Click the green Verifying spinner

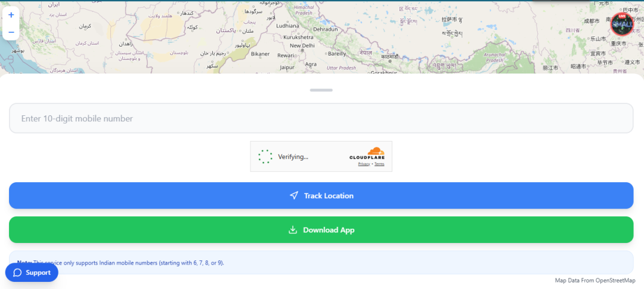click(x=265, y=157)
